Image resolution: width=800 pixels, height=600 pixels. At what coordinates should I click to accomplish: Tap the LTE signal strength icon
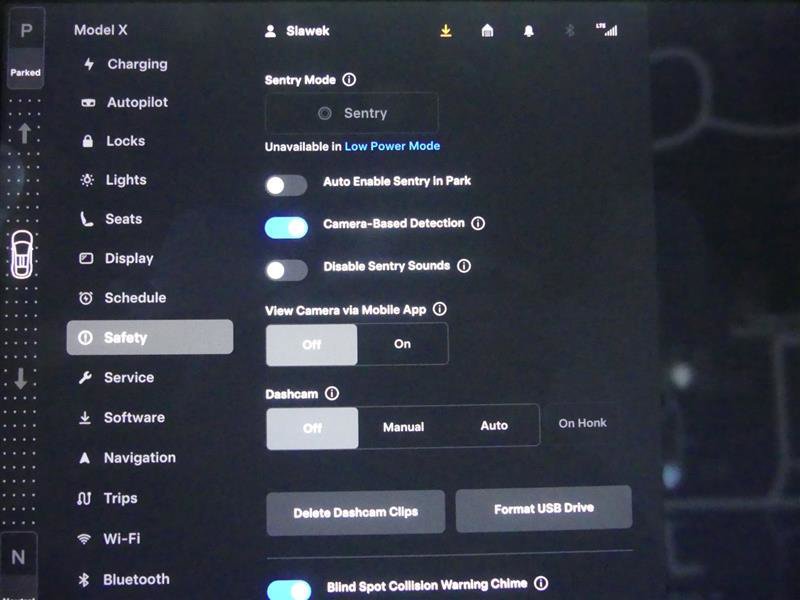point(607,30)
